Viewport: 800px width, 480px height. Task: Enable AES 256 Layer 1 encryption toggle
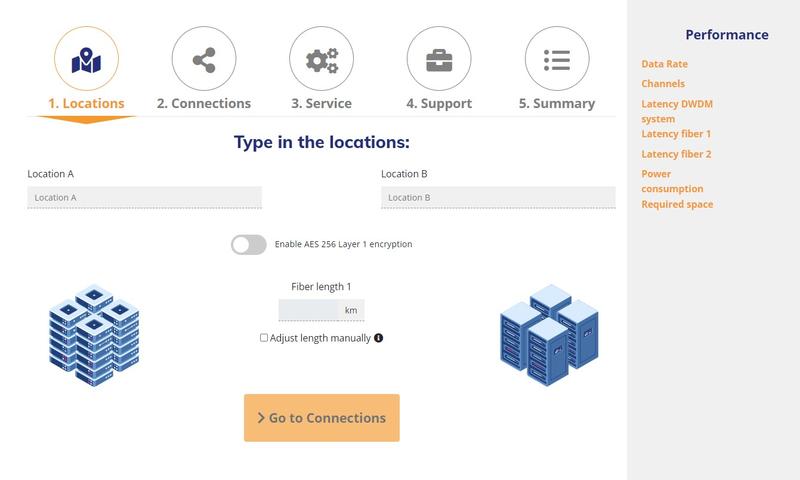248,245
